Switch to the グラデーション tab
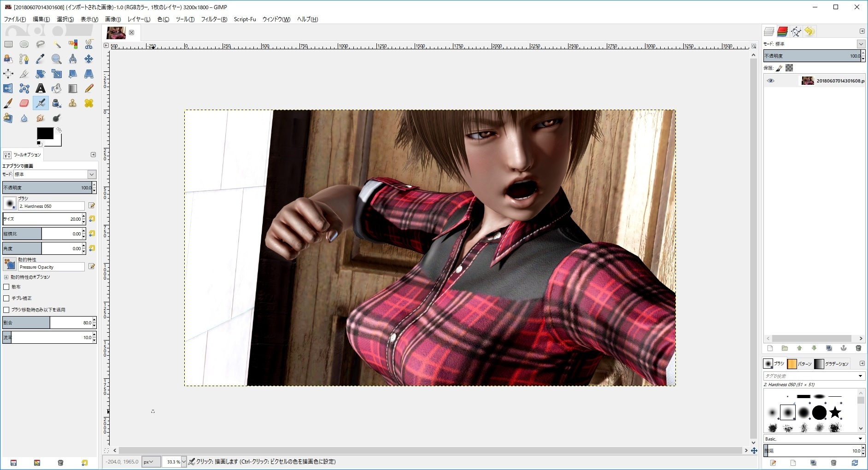Screen dimensions: 868x470 click(832, 364)
